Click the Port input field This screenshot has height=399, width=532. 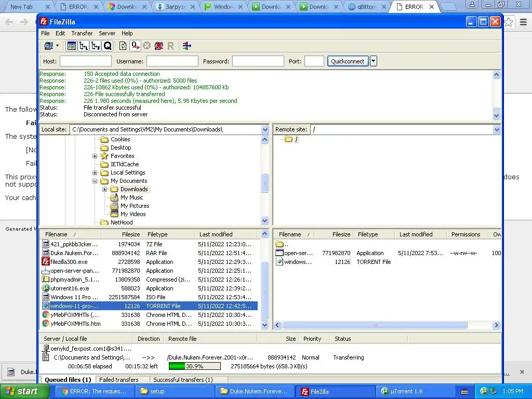pyautogui.click(x=314, y=61)
